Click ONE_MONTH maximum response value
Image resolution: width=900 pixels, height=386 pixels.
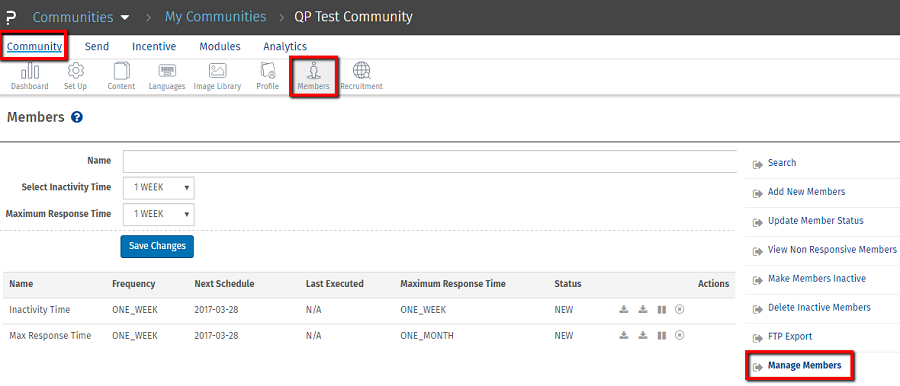click(x=427, y=335)
